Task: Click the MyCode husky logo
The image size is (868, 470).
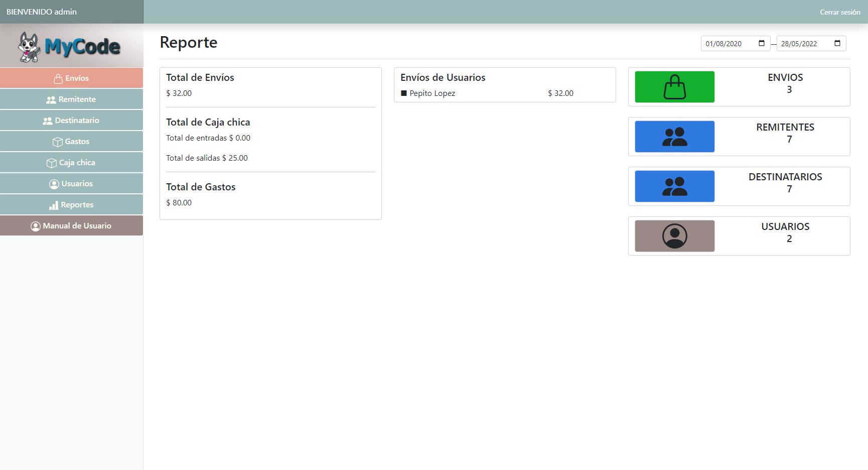Action: [x=69, y=47]
